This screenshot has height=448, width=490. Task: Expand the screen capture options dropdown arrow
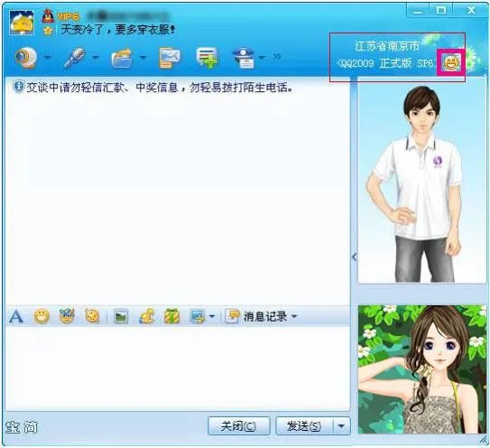[212, 316]
